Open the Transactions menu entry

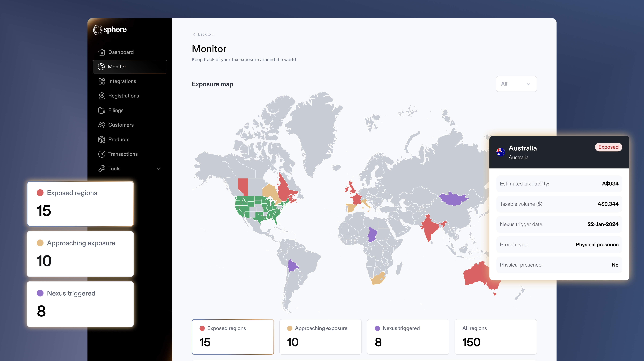pos(123,154)
